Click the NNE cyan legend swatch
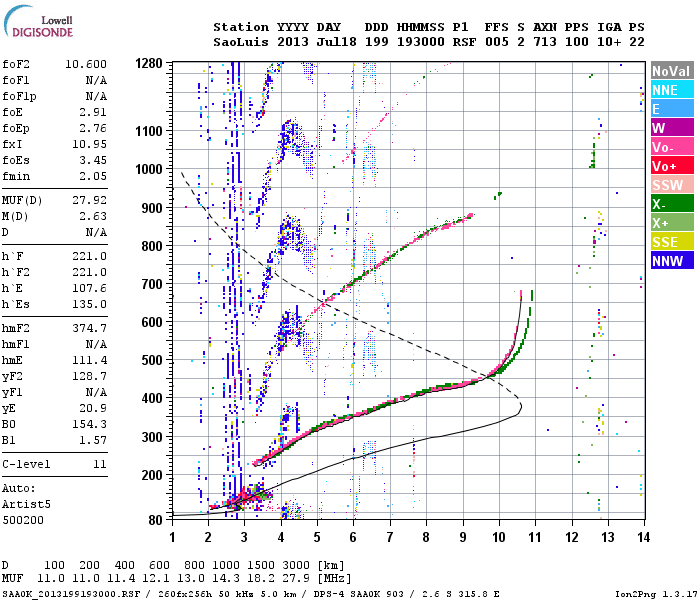The height and width of the screenshot is (600, 700). pyautogui.click(x=672, y=90)
